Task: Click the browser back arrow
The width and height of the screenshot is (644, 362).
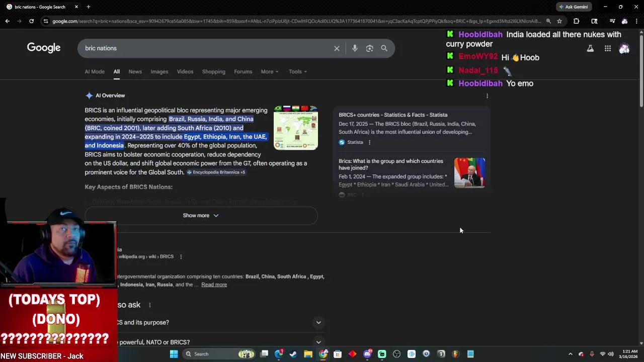Action: [7, 21]
